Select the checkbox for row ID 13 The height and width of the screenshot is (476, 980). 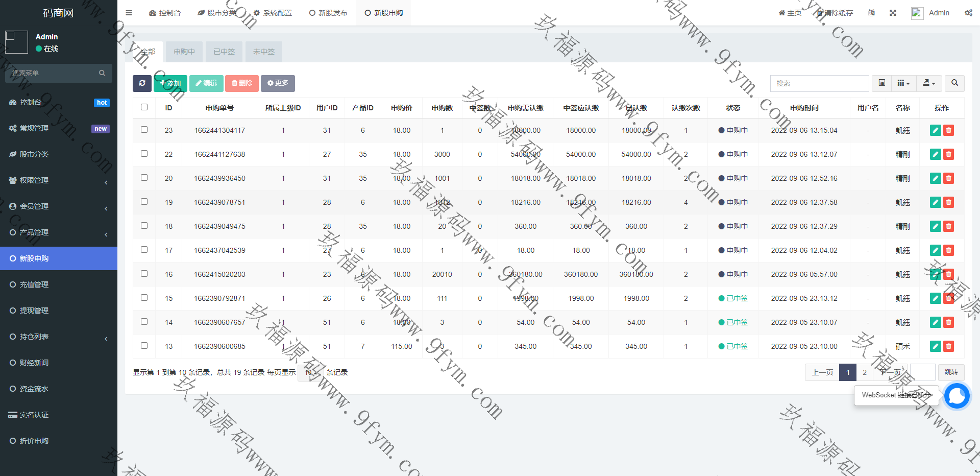point(144,346)
